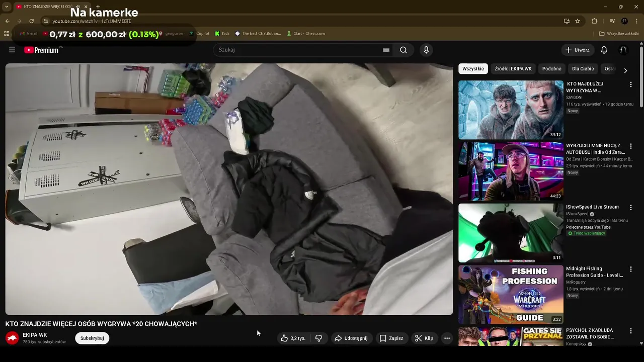Open options for IShowSpeed Live Stream

[630, 208]
